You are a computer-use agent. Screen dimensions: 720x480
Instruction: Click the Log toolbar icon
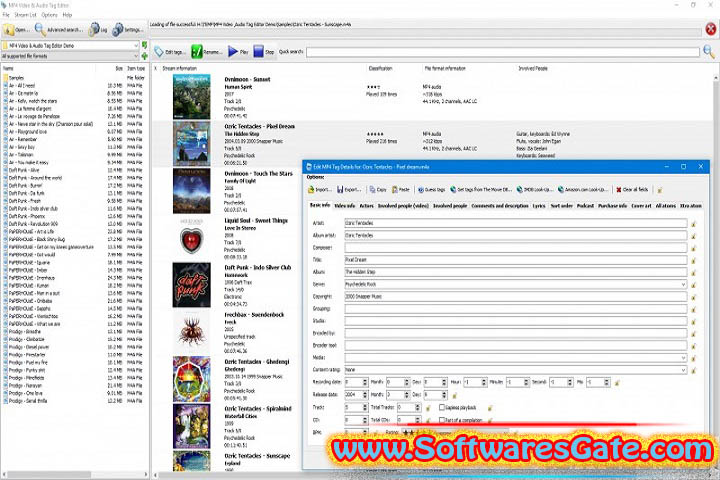click(94, 29)
